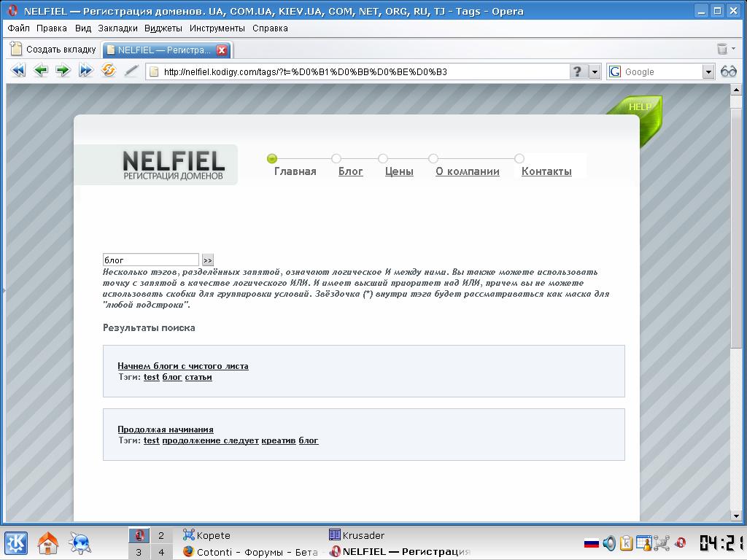The image size is (747, 560).
Task: Click блог tag in the first result
Action: (x=172, y=377)
